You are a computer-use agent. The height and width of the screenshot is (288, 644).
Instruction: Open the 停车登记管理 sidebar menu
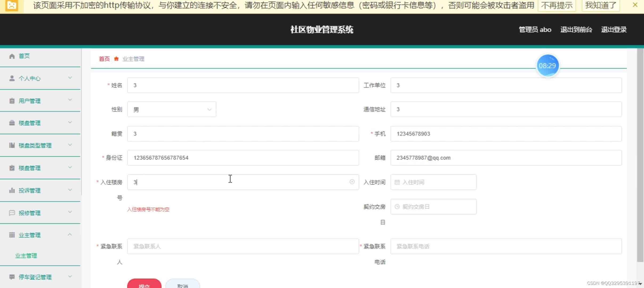tap(40, 277)
